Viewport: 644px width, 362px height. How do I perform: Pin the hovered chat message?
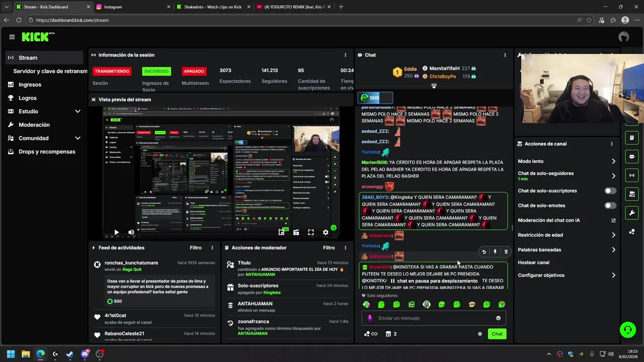click(495, 252)
